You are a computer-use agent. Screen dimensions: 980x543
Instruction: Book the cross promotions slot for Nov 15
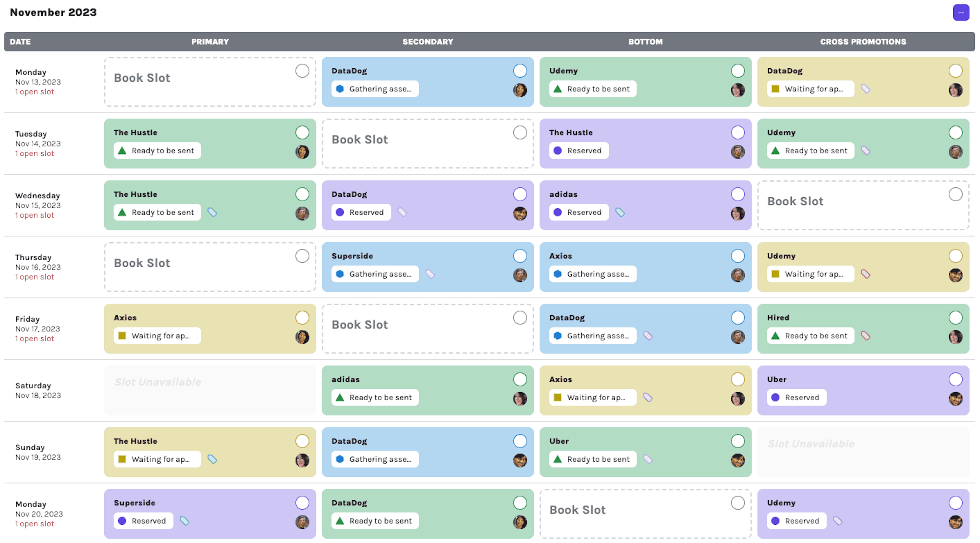tap(863, 205)
